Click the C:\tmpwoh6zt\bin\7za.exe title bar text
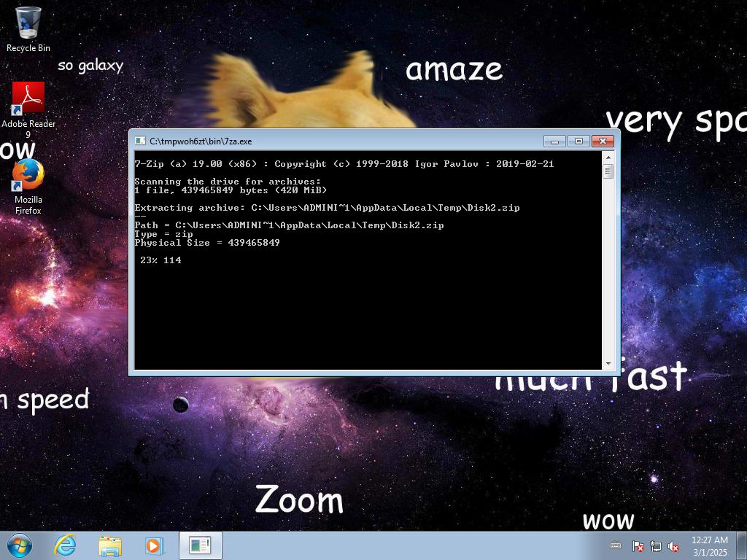Viewport: 747px width, 560px height. (201, 141)
